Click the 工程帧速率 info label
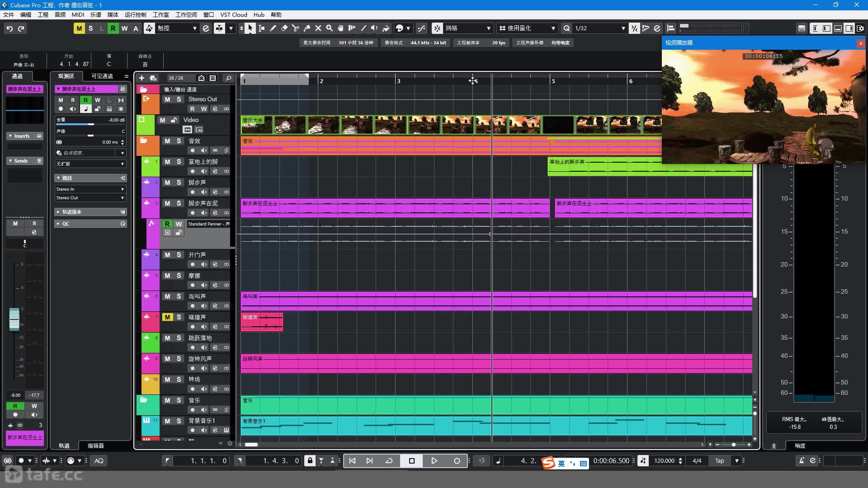Screen dimensions: 868x488 [468, 42]
